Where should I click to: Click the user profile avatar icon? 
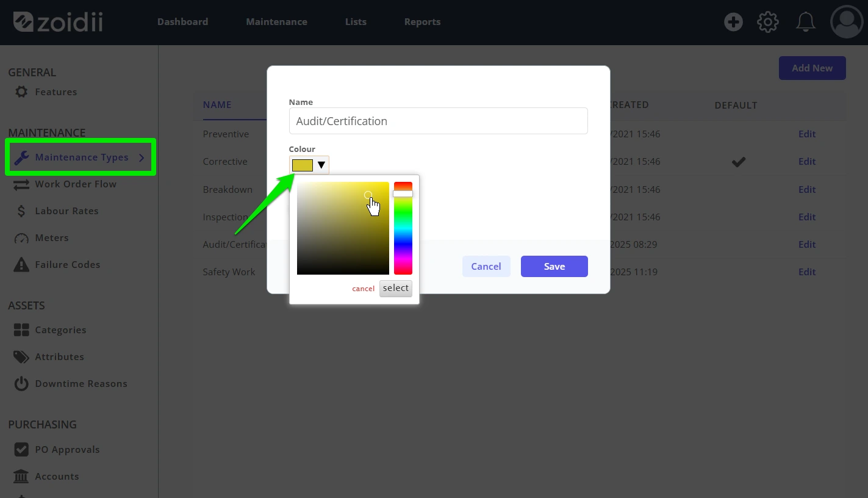(847, 22)
